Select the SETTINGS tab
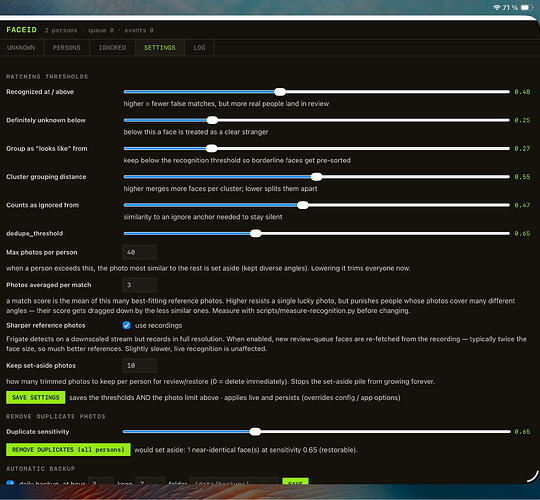540x500 pixels. (159, 48)
